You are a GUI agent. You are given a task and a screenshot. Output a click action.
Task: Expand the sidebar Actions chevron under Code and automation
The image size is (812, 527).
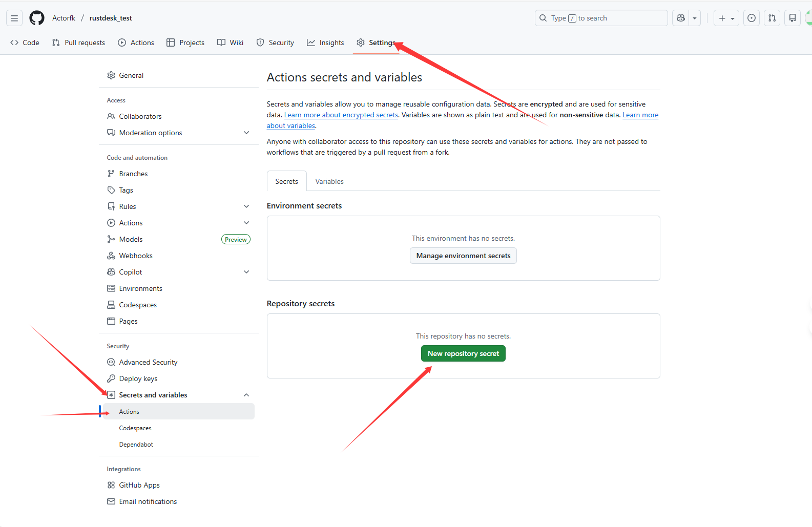246,223
